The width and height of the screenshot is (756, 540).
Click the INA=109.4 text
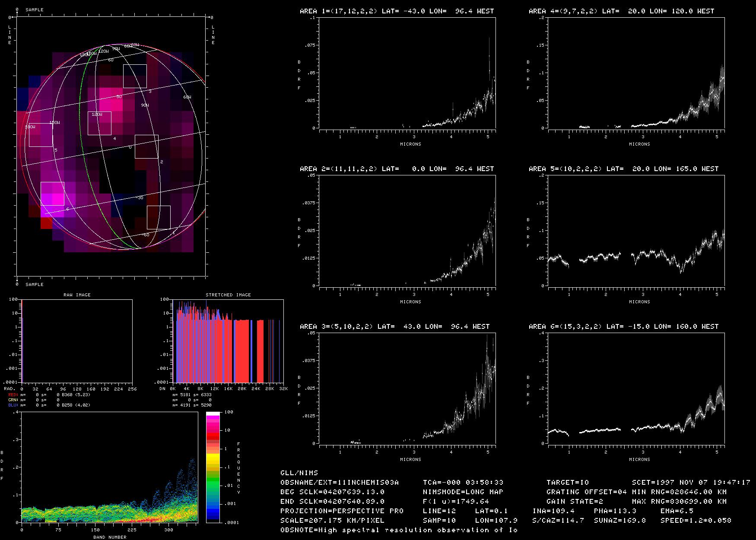coord(553,511)
